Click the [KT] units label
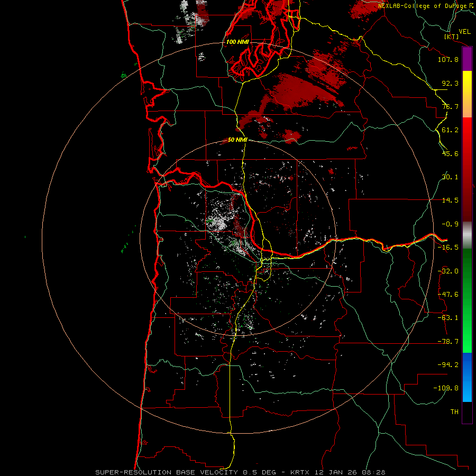This screenshot has width=476, height=476. (452, 37)
